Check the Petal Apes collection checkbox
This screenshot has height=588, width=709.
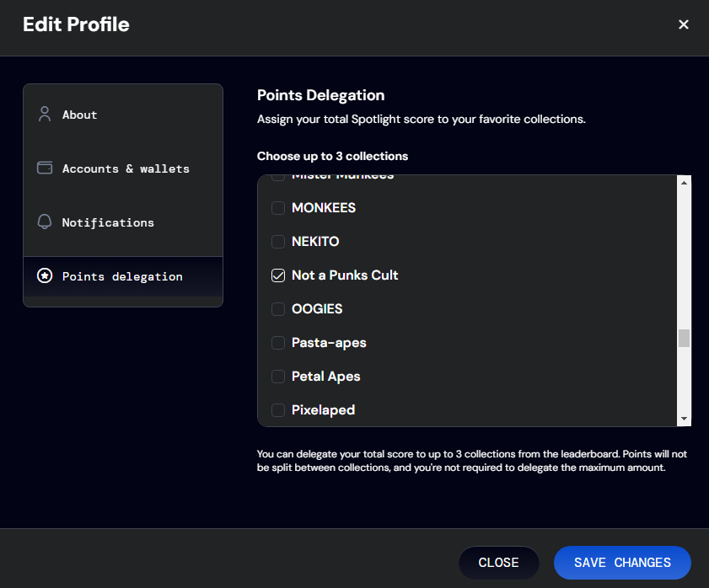277,377
